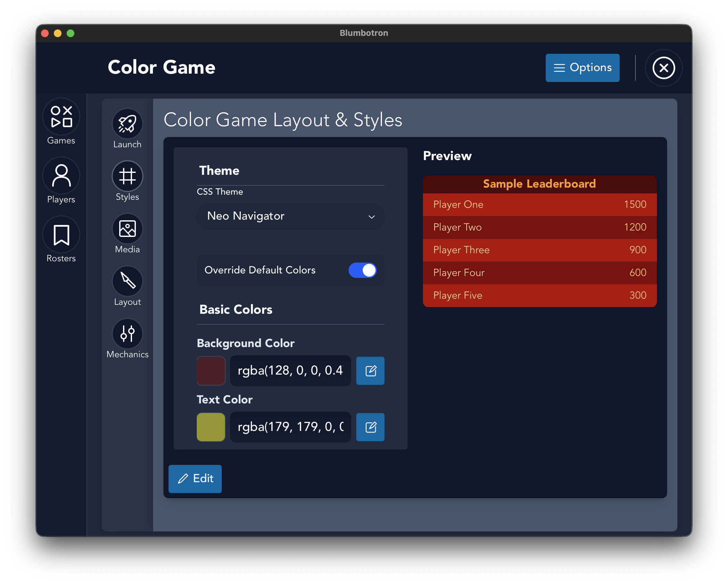Select the olive text color swatch
This screenshot has height=584, width=728.
[x=211, y=427]
